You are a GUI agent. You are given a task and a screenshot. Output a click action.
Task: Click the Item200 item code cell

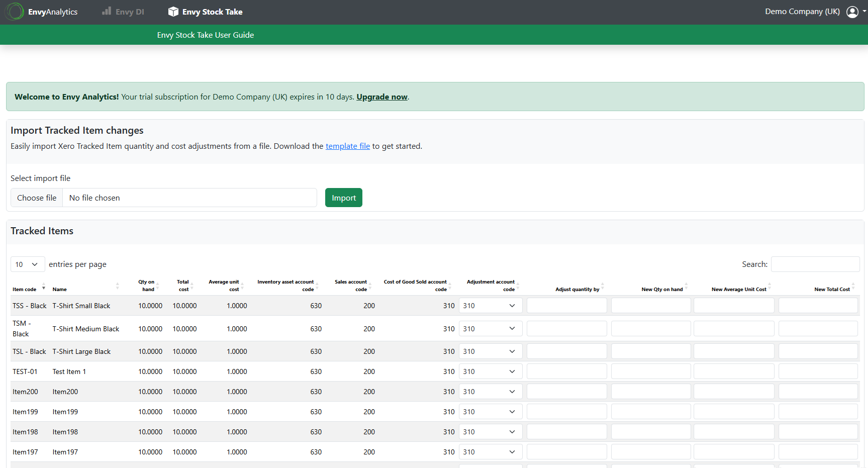pos(25,392)
